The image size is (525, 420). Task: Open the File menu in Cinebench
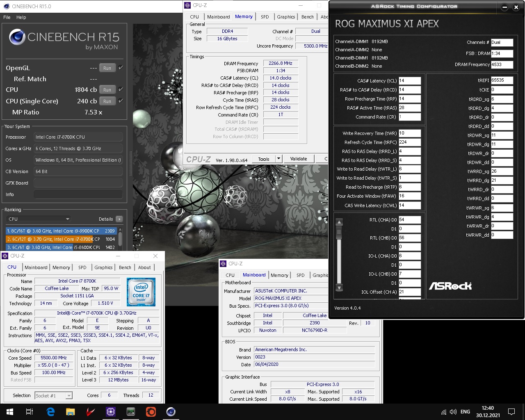[x=7, y=17]
